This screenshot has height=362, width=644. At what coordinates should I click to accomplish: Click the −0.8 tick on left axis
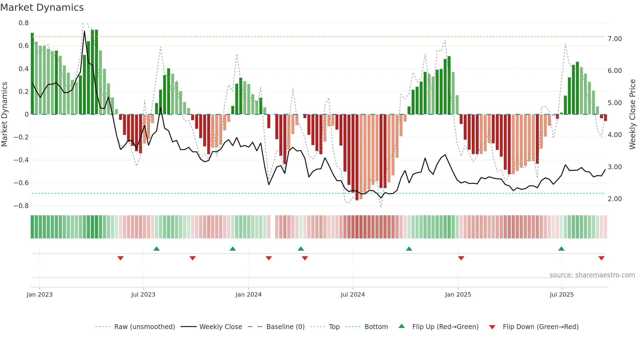[x=21, y=206]
